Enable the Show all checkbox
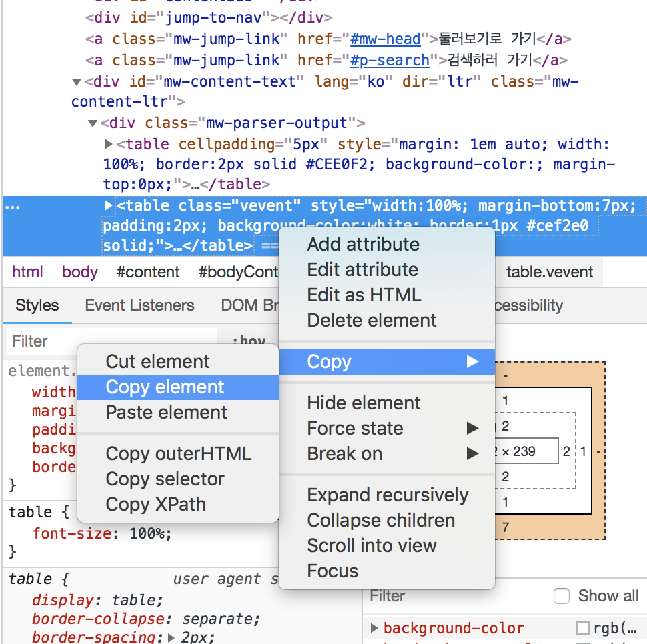647x644 pixels. [562, 596]
